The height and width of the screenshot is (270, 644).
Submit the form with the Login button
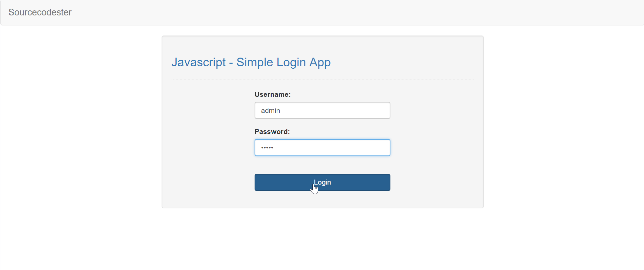(322, 183)
